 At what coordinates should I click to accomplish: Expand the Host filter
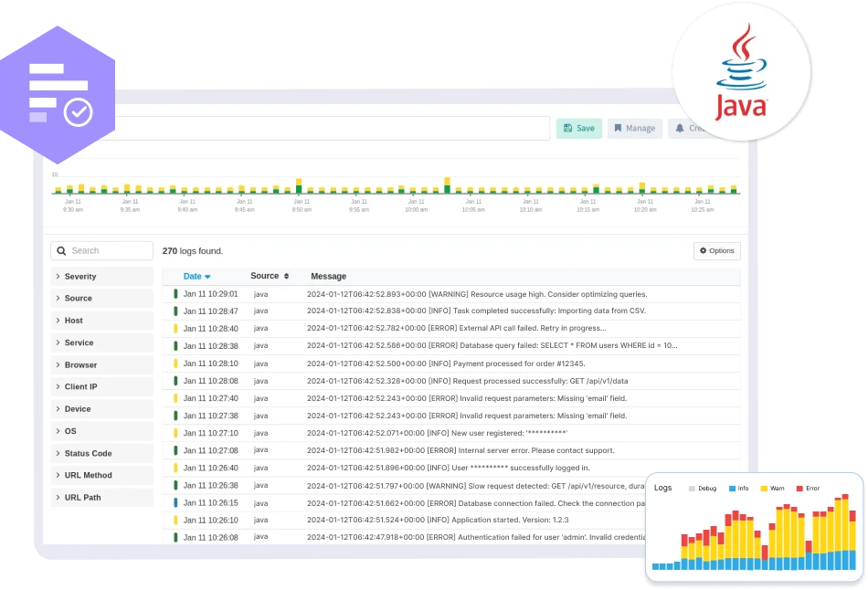point(101,321)
